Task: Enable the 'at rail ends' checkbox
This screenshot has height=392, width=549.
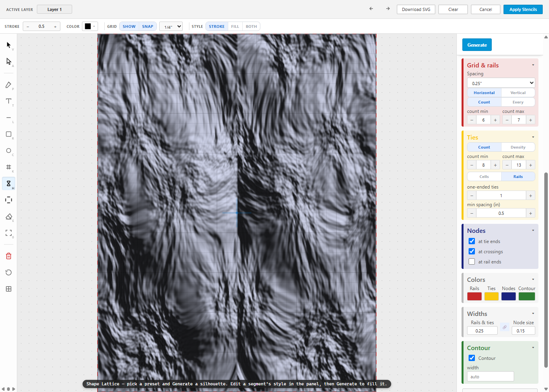Action: [472, 262]
